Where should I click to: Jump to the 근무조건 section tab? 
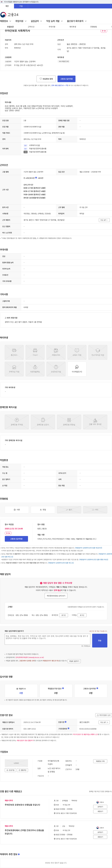31,27
